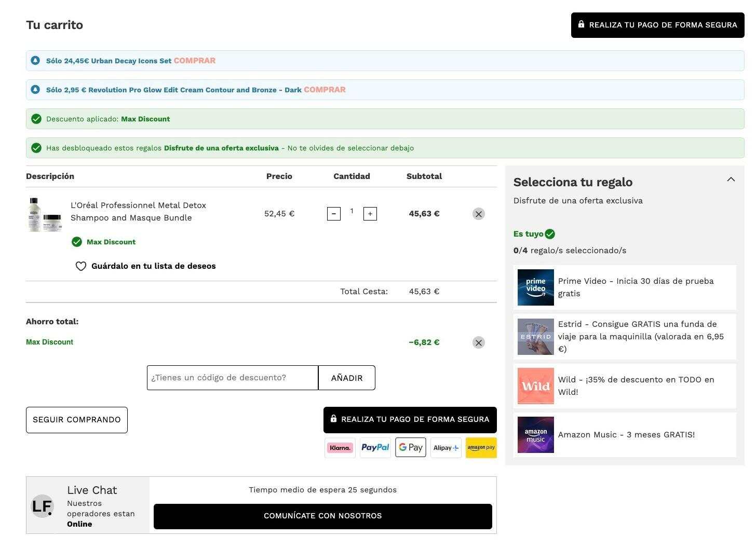This screenshot has height=550, width=756.
Task: Select the Amazon Pay payment icon
Action: [x=481, y=448]
